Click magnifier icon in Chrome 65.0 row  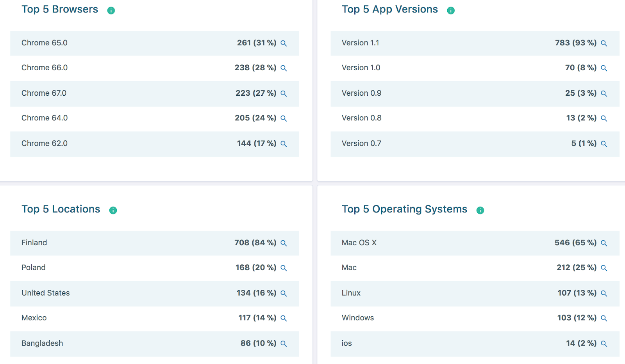tap(284, 43)
